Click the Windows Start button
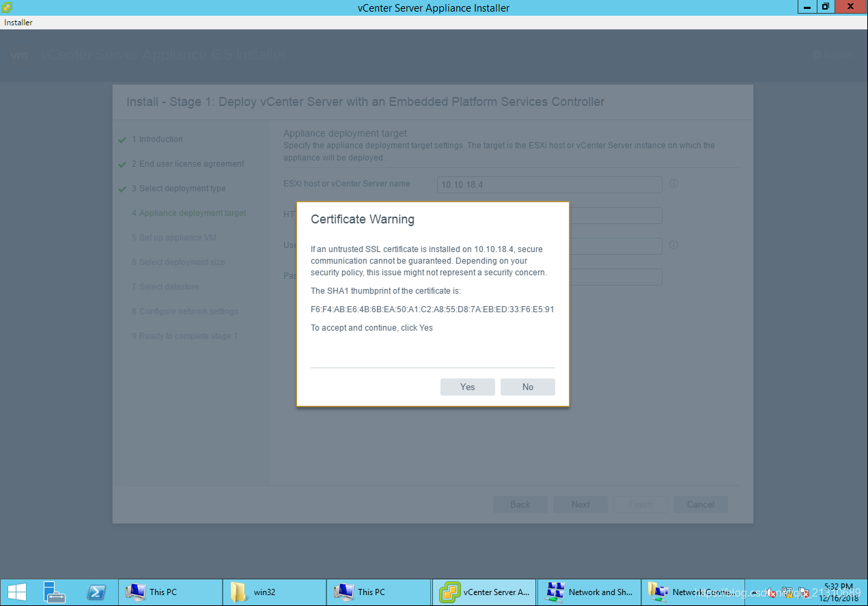This screenshot has width=868, height=606. click(17, 592)
